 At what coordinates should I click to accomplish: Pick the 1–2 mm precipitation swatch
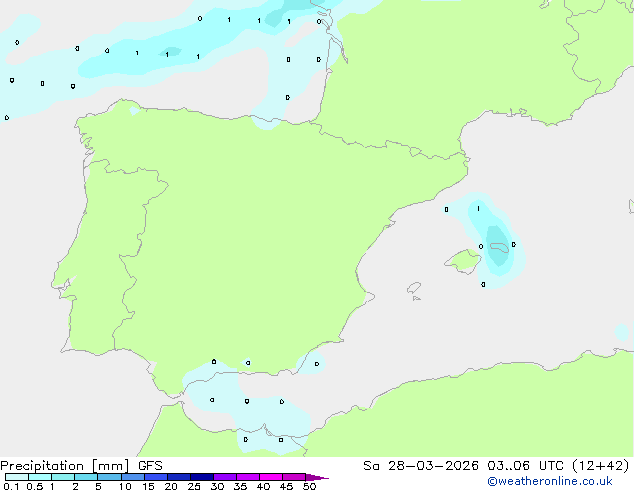pos(63,477)
